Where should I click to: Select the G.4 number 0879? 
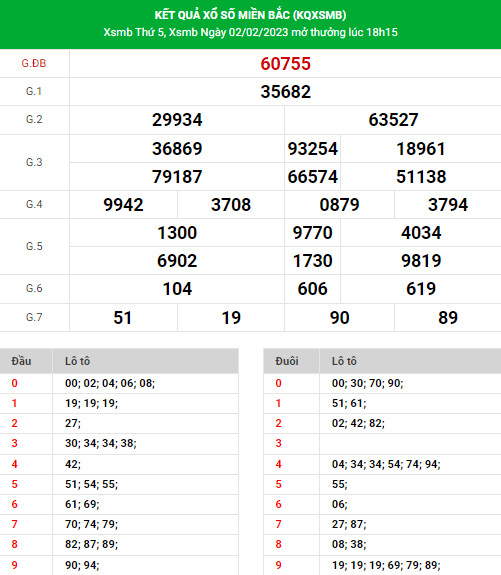pos(339,205)
